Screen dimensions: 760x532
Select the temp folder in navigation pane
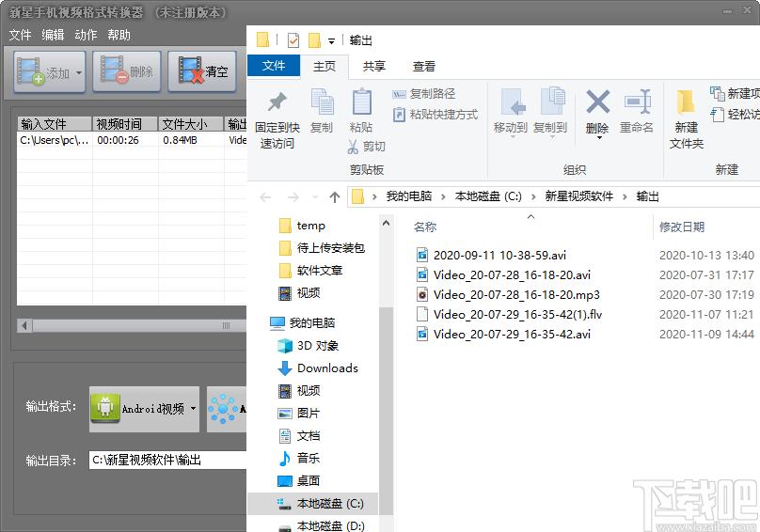(x=310, y=226)
